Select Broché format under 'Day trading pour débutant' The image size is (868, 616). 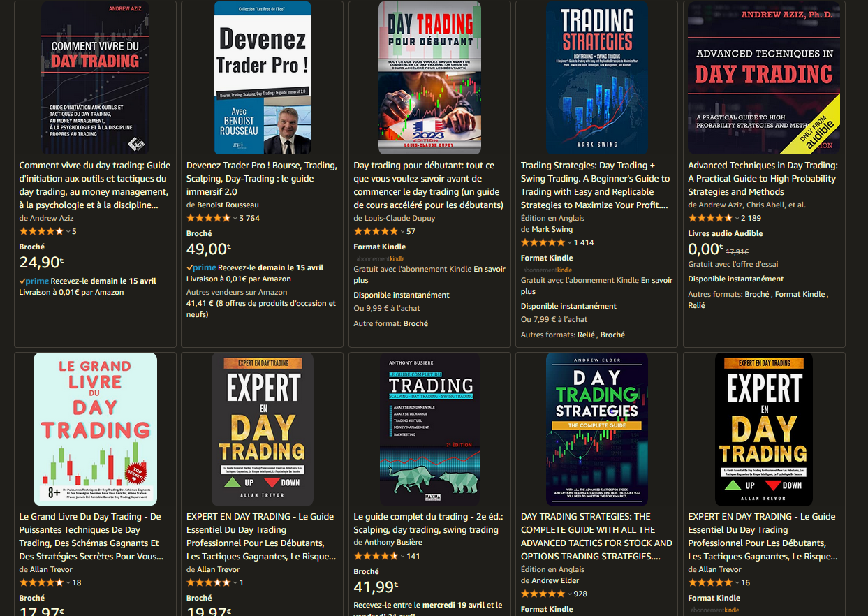[415, 323]
